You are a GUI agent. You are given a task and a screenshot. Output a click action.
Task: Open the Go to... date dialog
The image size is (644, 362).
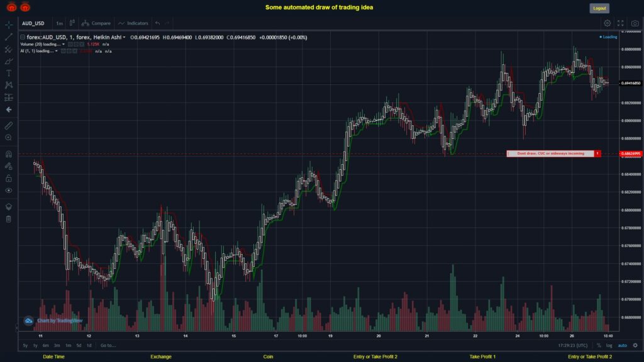pos(108,346)
